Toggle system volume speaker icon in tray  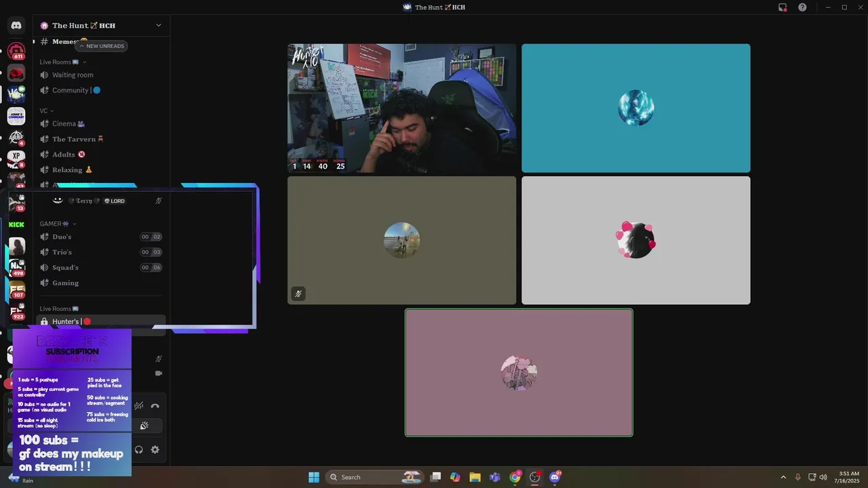tap(823, 477)
